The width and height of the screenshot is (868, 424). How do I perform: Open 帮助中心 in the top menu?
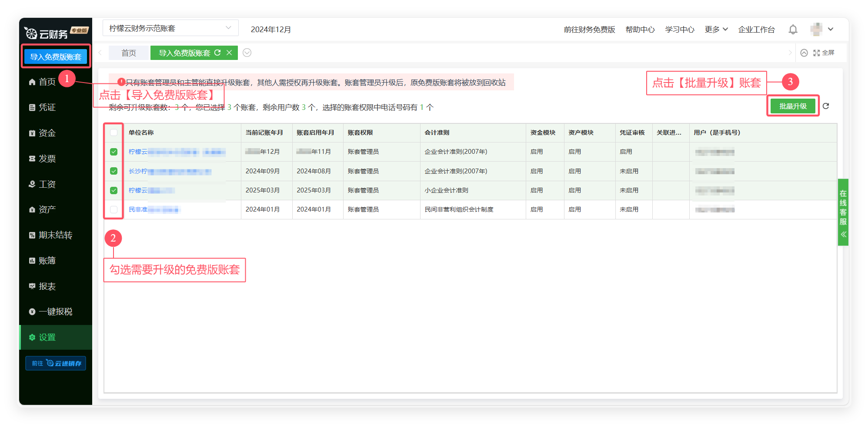[640, 30]
